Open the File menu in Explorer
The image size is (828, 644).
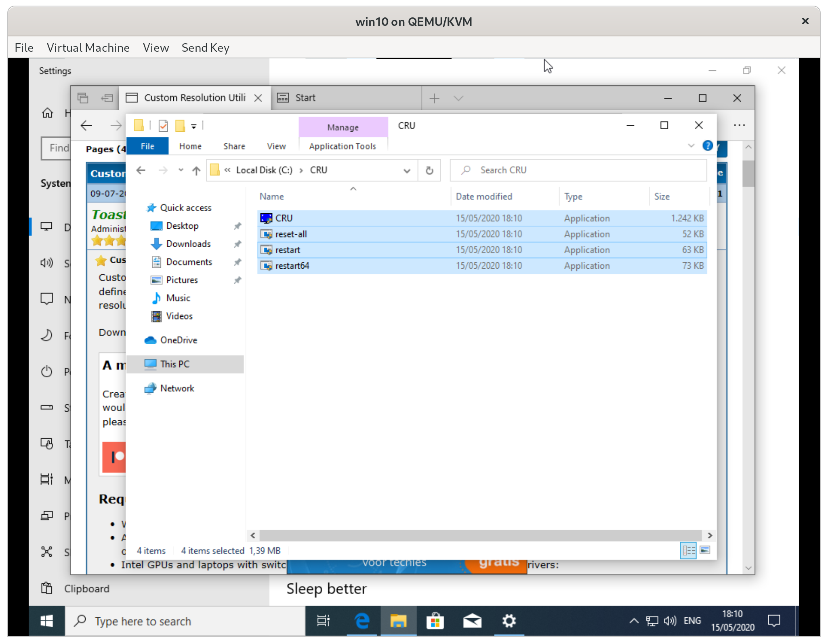(x=147, y=146)
